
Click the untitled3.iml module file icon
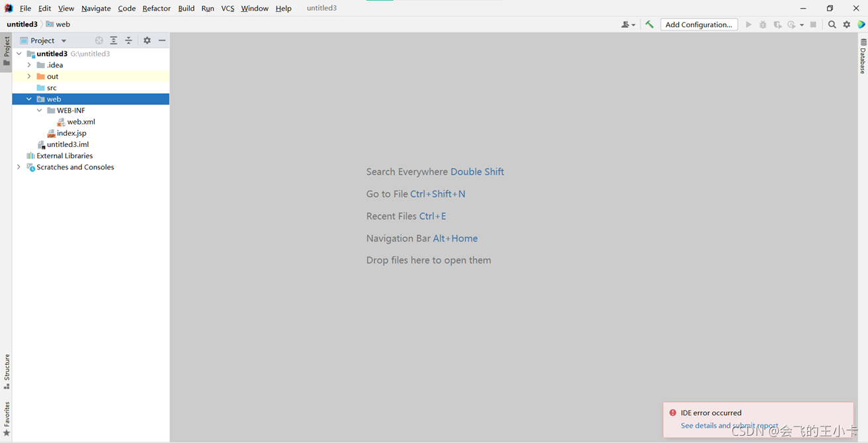click(x=41, y=144)
